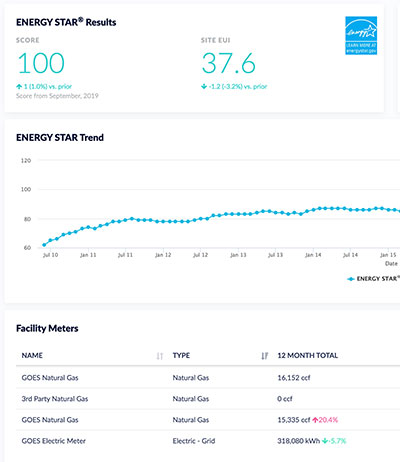The width and height of the screenshot is (400, 462).
Task: Click the trend data point above Jan 14
Action: (313, 210)
